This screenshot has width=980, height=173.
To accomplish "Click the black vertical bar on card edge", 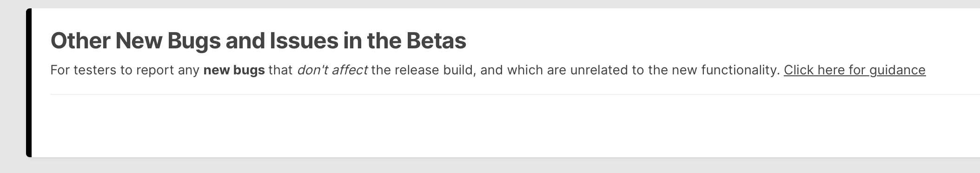I will pos(29,83).
